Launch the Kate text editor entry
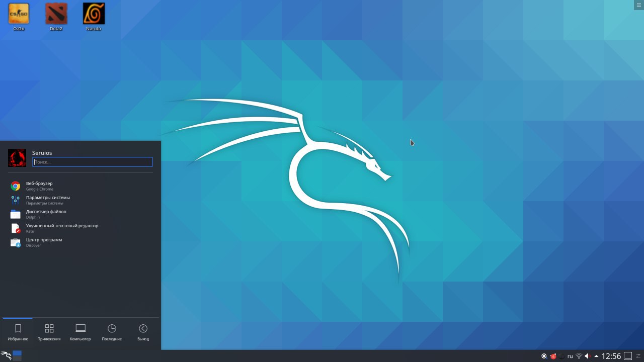The width and height of the screenshot is (644, 362). point(80,228)
